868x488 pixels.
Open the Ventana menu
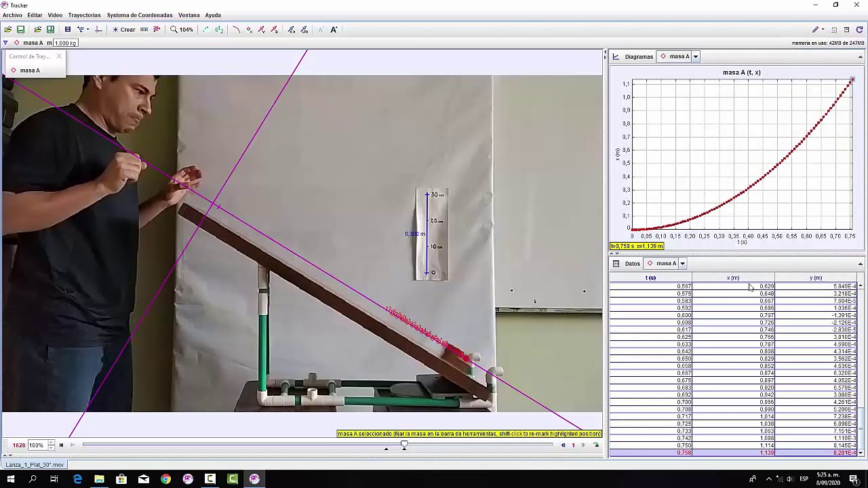point(189,15)
